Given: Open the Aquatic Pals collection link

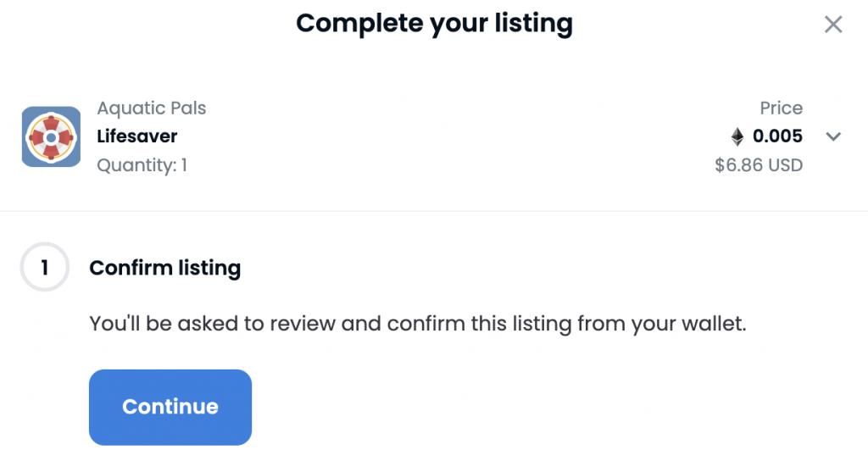Looking at the screenshot, I should pos(151,108).
